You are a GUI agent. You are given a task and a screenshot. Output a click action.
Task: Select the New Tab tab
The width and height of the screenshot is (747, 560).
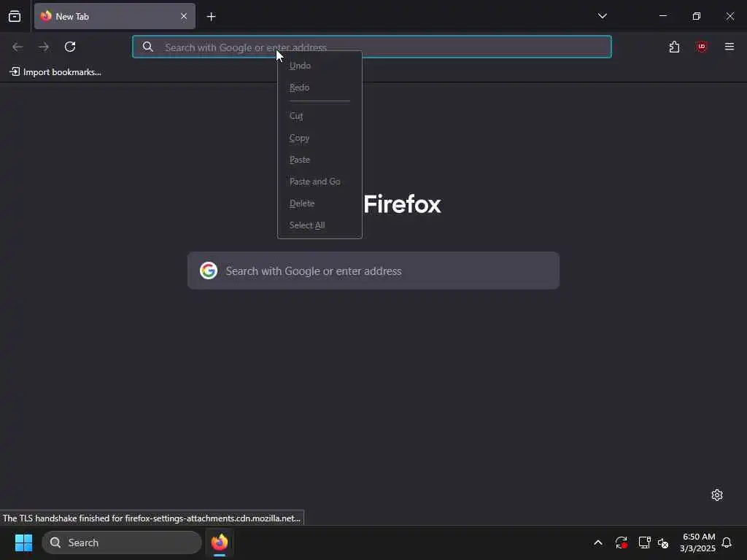[115, 16]
